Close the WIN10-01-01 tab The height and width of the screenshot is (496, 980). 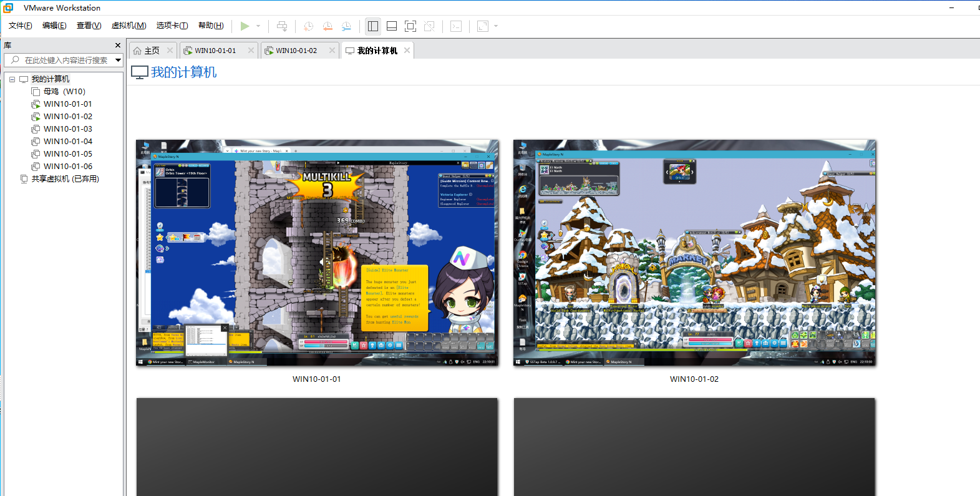tap(251, 51)
